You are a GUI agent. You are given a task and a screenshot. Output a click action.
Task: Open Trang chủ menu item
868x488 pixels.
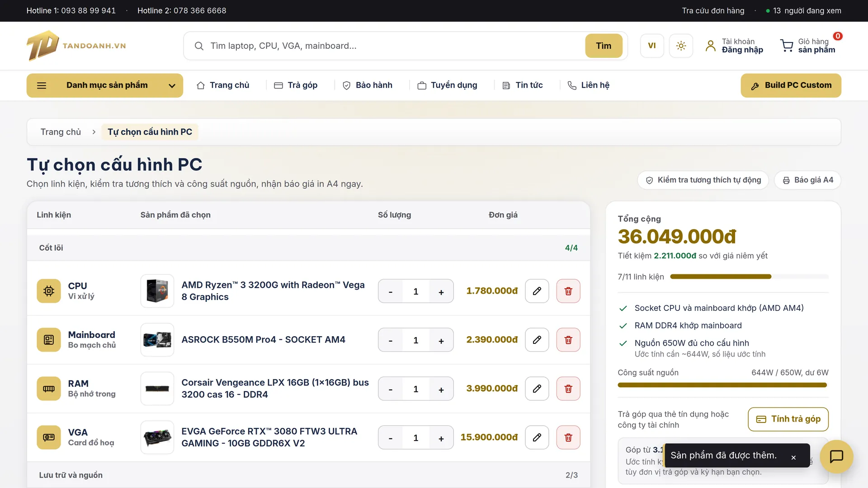(223, 85)
